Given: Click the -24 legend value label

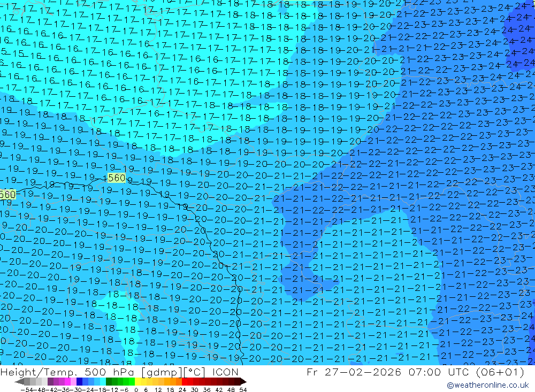Looking at the screenshot, I should (89, 390).
